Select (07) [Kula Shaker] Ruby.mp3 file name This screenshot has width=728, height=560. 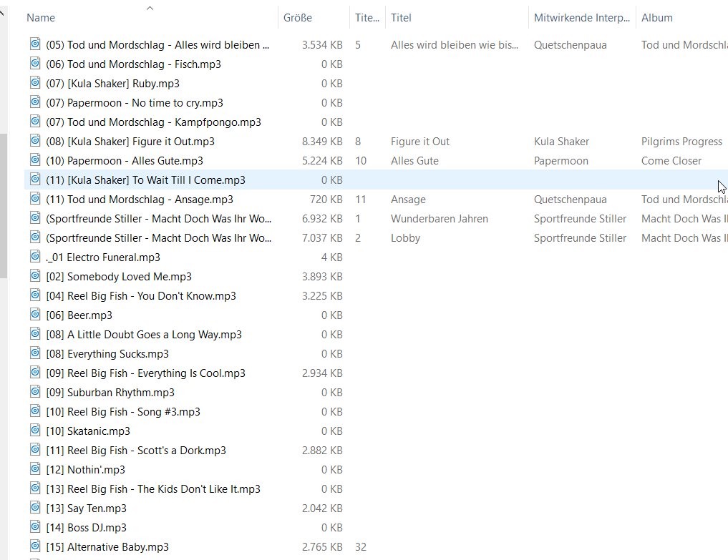(113, 84)
